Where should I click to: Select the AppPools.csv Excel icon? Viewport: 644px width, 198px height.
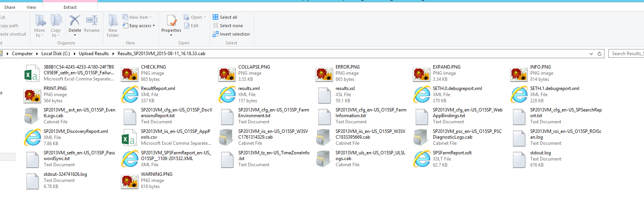tap(129, 137)
